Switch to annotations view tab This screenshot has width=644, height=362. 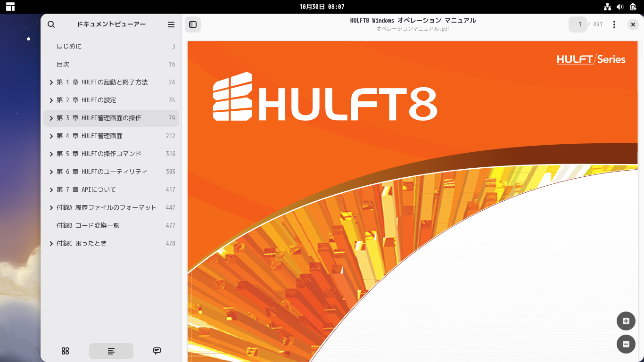point(157,351)
